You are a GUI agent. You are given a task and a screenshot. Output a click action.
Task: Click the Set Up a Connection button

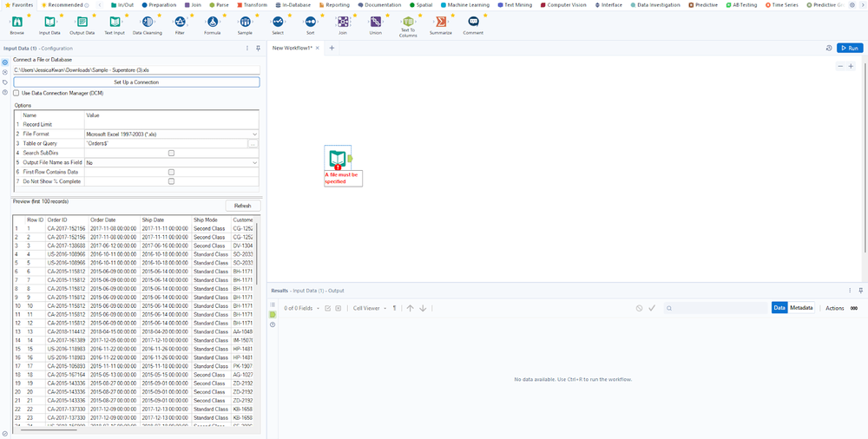[135, 82]
